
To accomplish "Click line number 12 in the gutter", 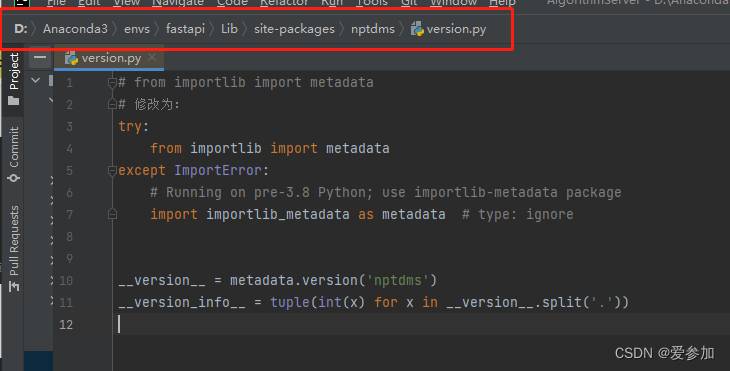I will click(x=66, y=325).
